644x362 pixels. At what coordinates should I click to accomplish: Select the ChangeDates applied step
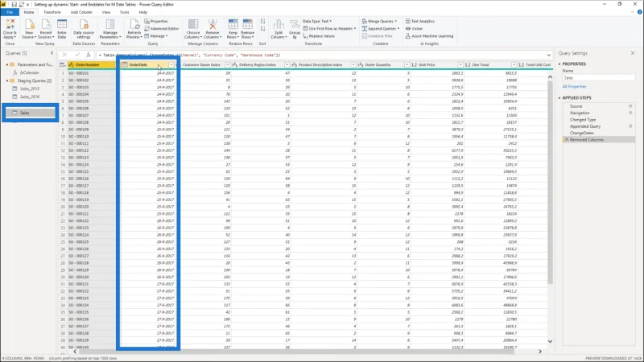[x=581, y=133]
